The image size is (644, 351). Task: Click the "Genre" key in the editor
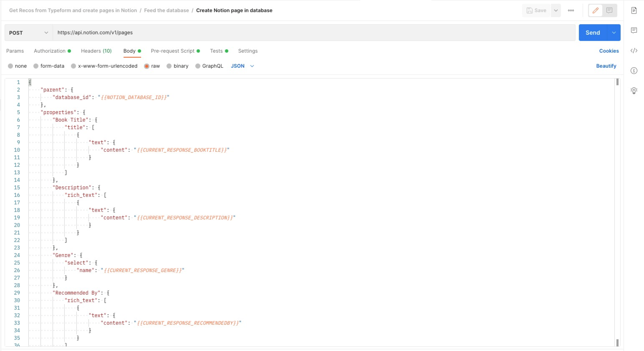(x=63, y=255)
